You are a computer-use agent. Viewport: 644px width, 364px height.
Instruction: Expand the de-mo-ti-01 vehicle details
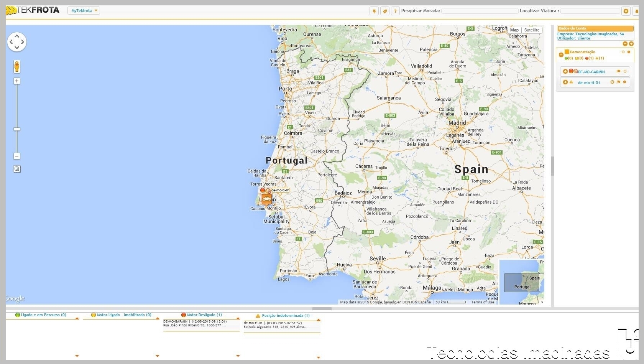[x=565, y=82]
